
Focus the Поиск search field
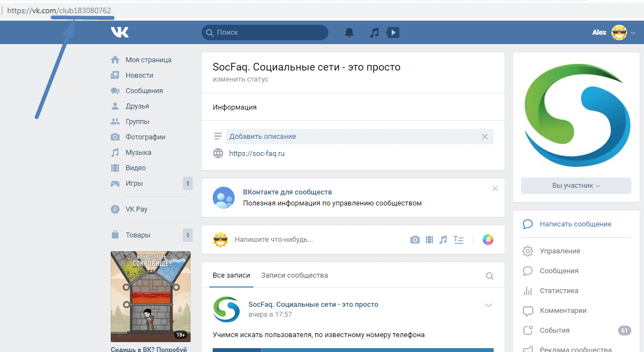point(265,33)
